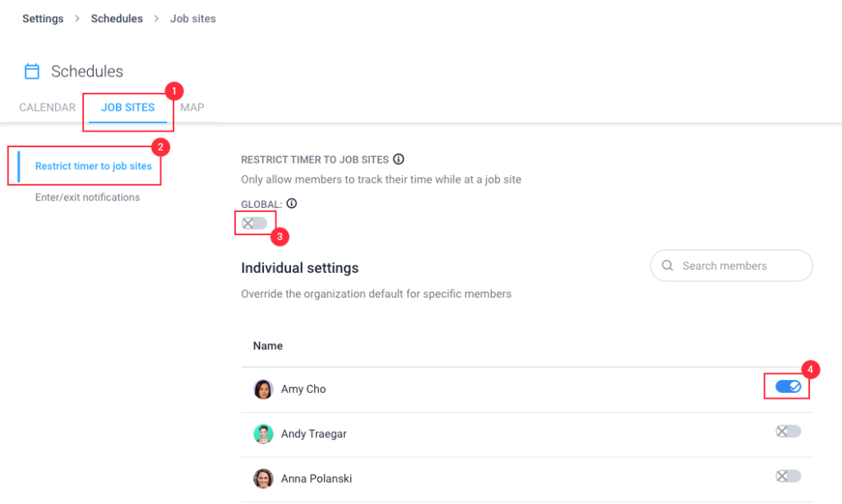
Task: Disable Amy Cho's restrict timer toggle
Action: click(x=788, y=386)
